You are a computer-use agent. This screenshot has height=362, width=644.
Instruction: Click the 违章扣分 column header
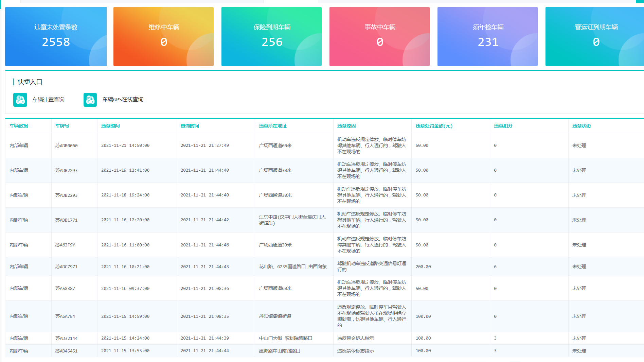coord(503,126)
